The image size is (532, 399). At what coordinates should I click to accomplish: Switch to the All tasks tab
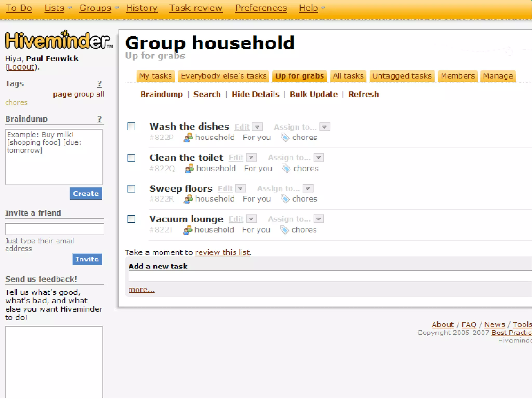[348, 76]
